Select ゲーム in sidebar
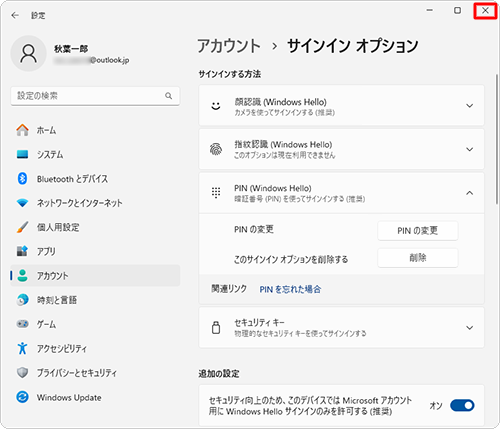 [95, 324]
